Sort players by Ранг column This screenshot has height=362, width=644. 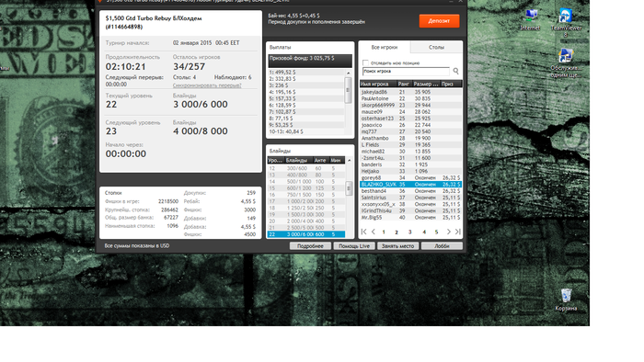pos(404,84)
